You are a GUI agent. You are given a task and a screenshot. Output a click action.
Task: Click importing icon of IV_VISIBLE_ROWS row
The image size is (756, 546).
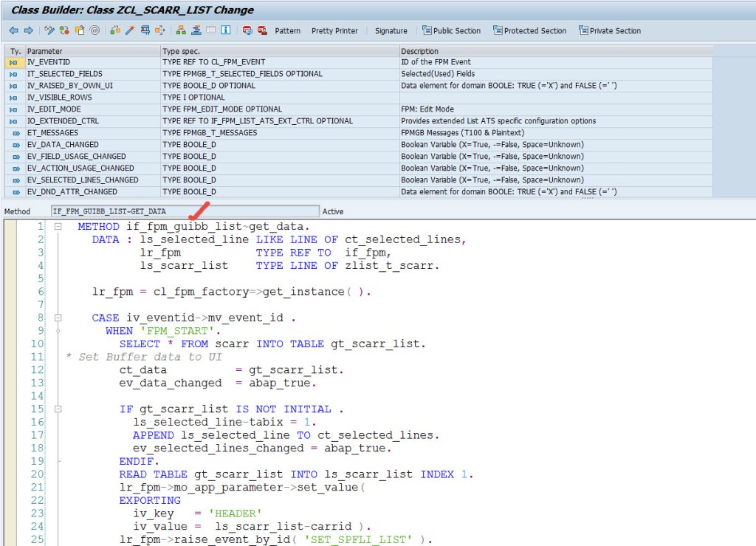pyautogui.click(x=13, y=98)
